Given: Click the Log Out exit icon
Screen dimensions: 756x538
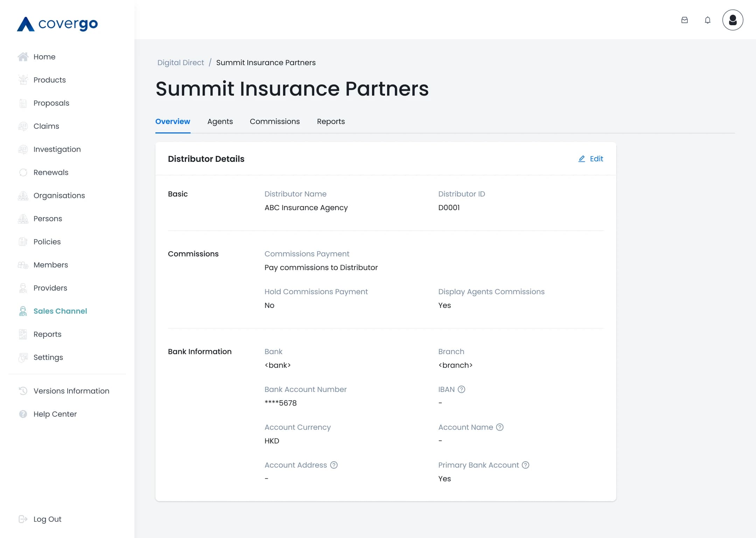Looking at the screenshot, I should 23,519.
